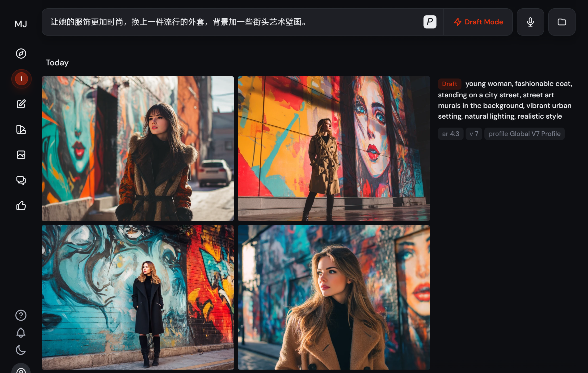Open the Organize image sidebar icon
Viewport: 588px width, 373px height.
(x=21, y=155)
